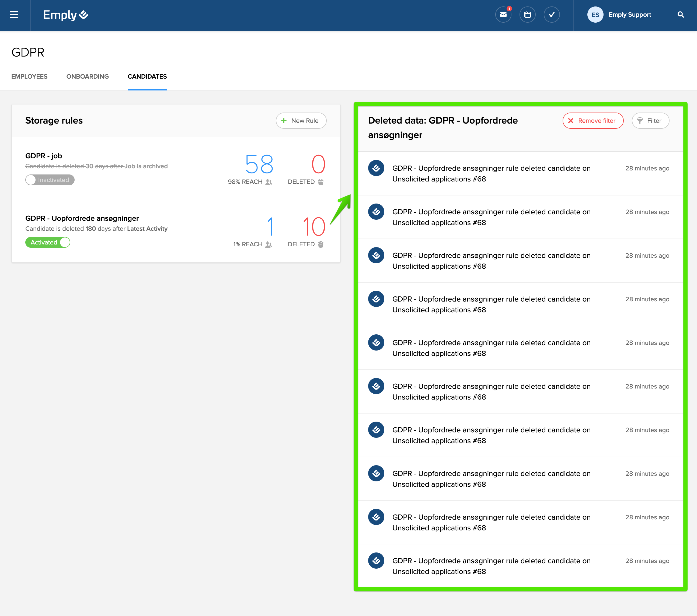Open the hamburger navigation menu

click(x=14, y=15)
